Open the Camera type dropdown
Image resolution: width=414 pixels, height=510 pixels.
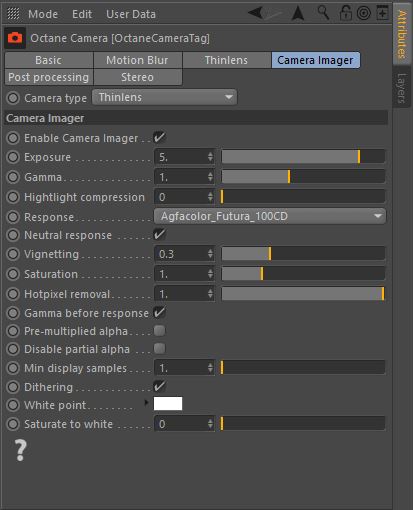click(164, 97)
